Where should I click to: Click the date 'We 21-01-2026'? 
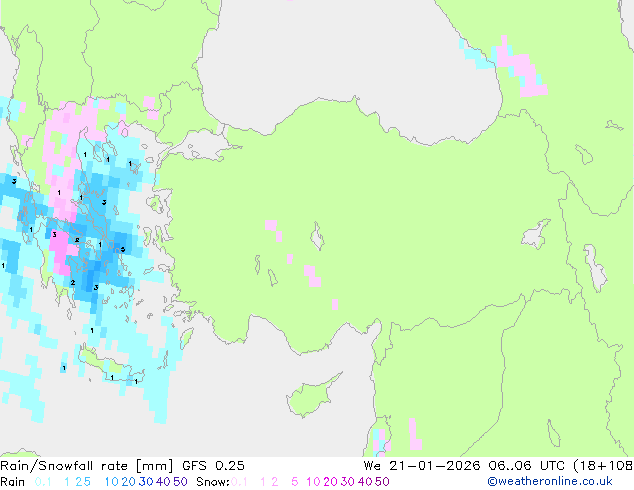point(422,466)
